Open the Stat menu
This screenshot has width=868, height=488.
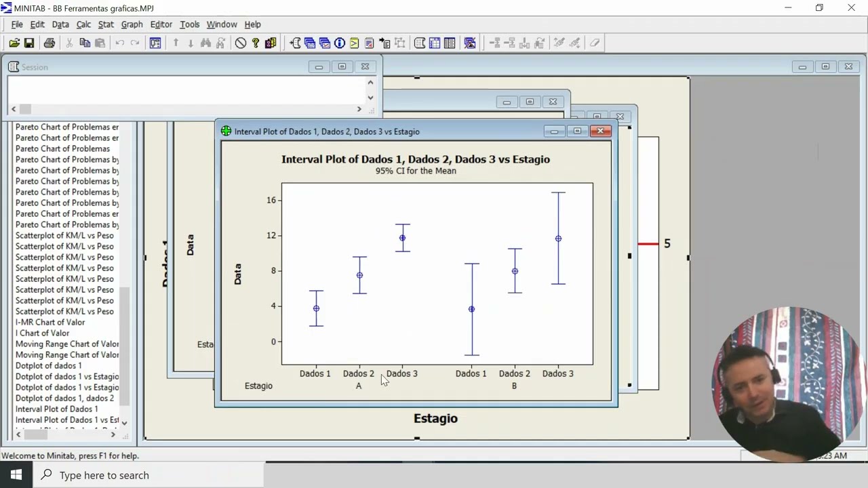point(106,24)
